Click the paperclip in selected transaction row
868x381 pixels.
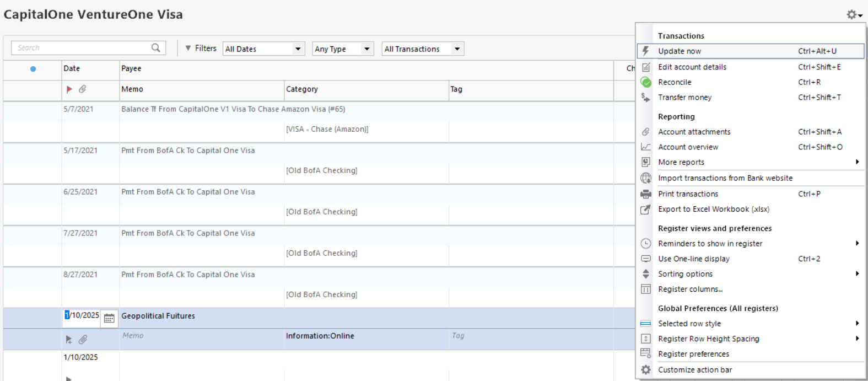83,340
